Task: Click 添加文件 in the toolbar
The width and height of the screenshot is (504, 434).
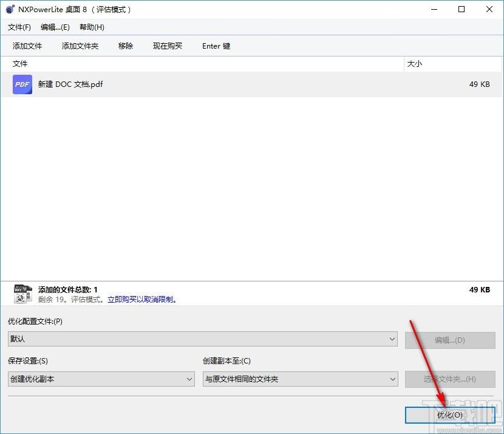Action: [x=27, y=46]
